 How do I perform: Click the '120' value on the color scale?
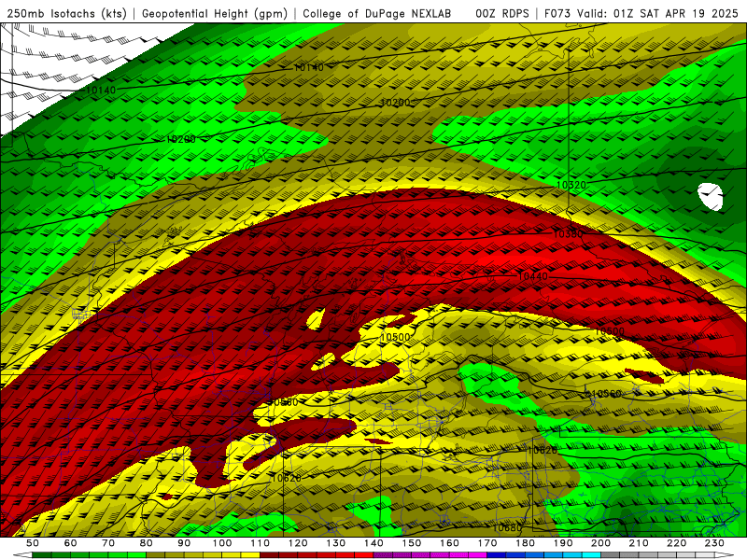point(298,543)
